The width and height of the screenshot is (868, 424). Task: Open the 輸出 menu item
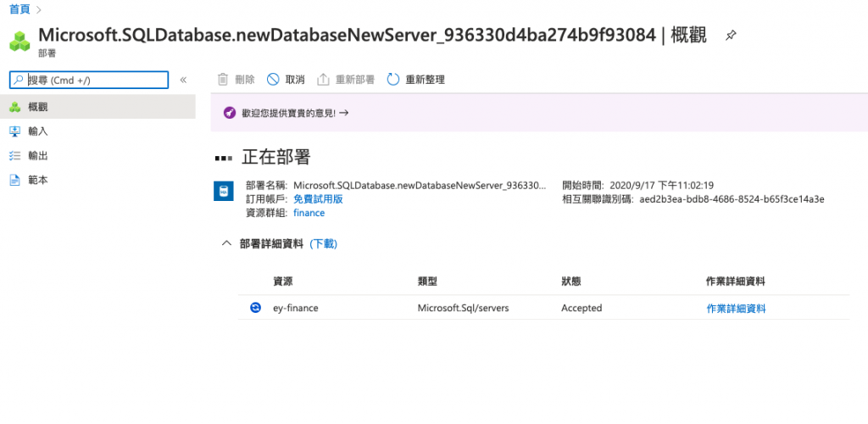coord(37,155)
